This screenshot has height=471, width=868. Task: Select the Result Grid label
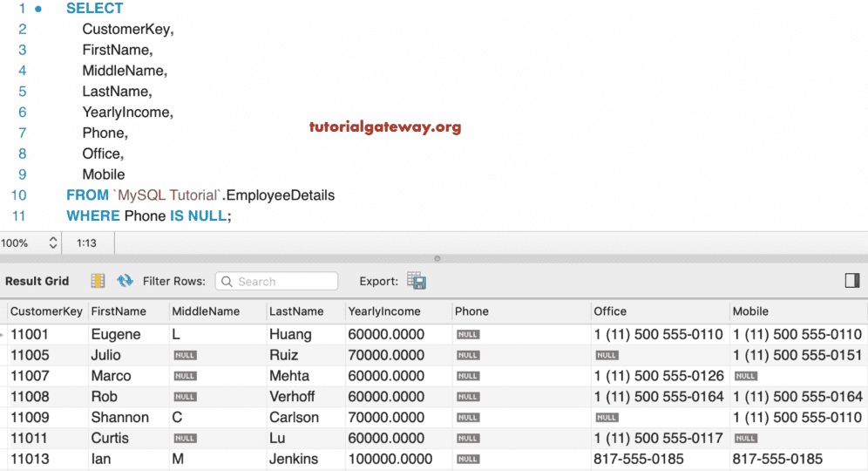(x=37, y=281)
